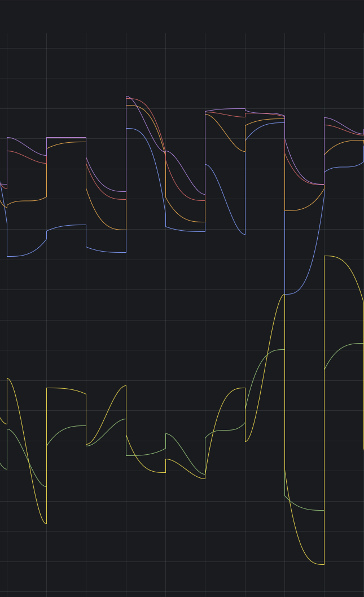Click the first crossing of yellow and green lines
This screenshot has width=364, height=597.
click(x=29, y=462)
